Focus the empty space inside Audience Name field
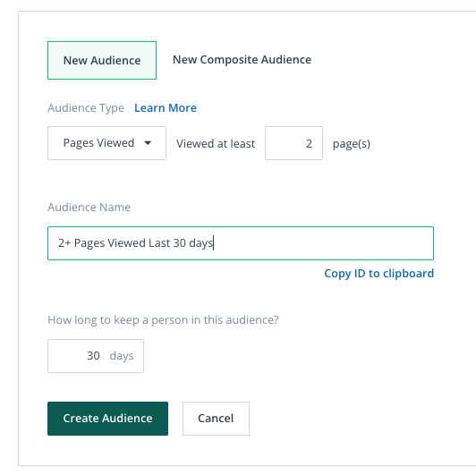Image resolution: width=476 pixels, height=475 pixels. 322,243
